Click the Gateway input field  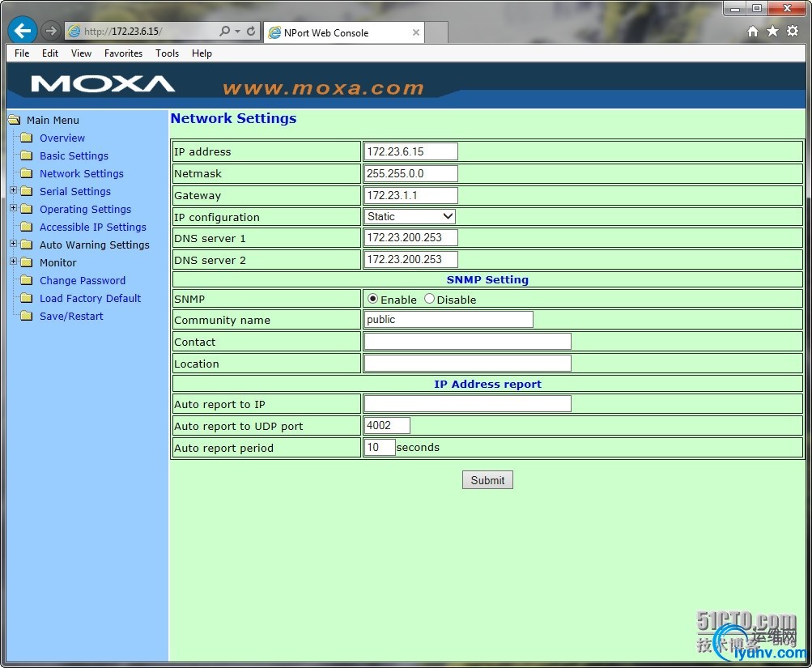coord(410,195)
